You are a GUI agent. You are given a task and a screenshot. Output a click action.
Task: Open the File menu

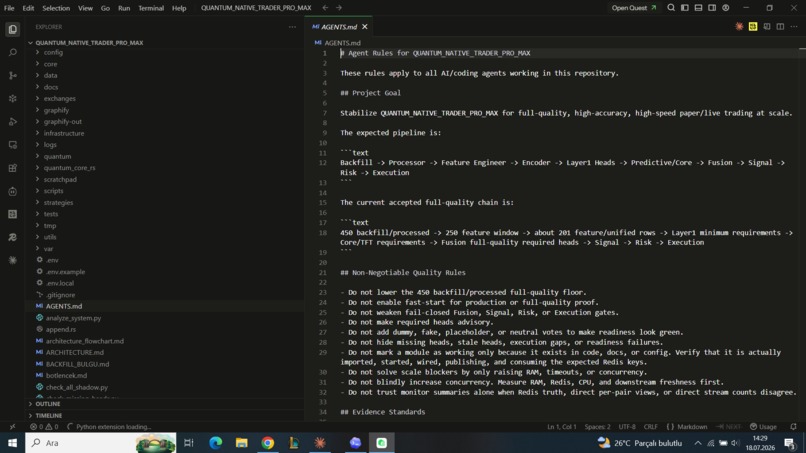click(x=9, y=8)
